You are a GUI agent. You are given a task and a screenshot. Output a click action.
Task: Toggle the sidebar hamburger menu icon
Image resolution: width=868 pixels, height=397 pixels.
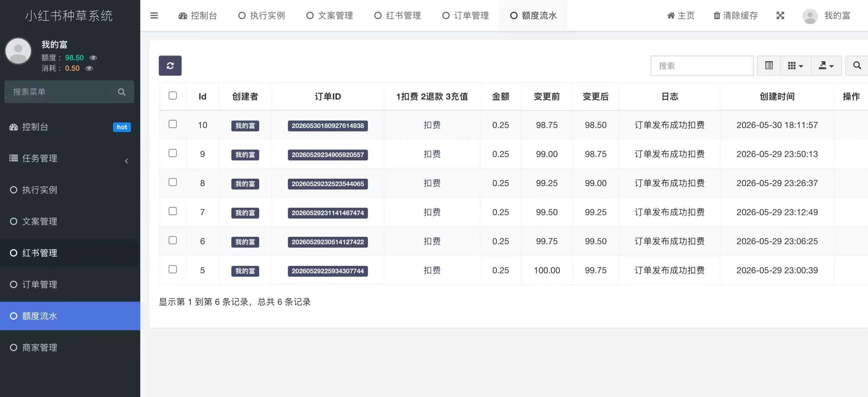(154, 16)
